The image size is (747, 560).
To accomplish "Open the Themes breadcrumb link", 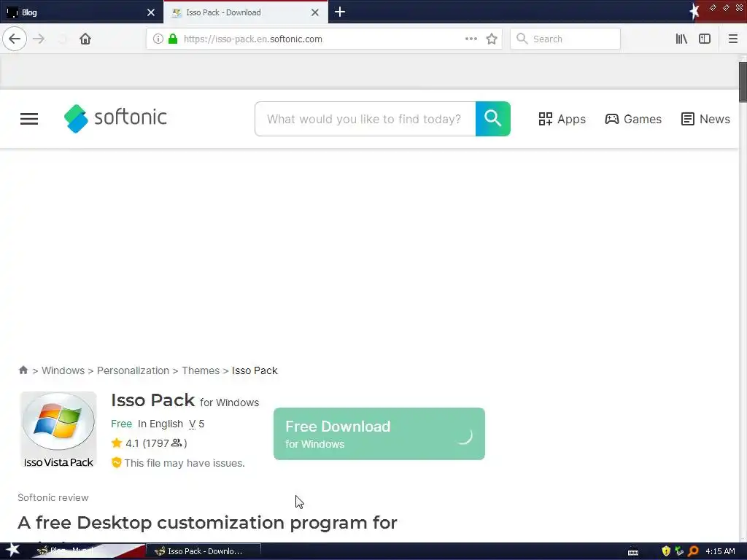I will 201,370.
